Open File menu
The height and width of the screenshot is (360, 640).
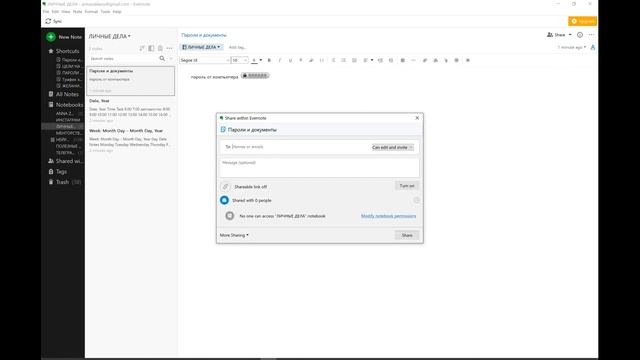coord(46,11)
